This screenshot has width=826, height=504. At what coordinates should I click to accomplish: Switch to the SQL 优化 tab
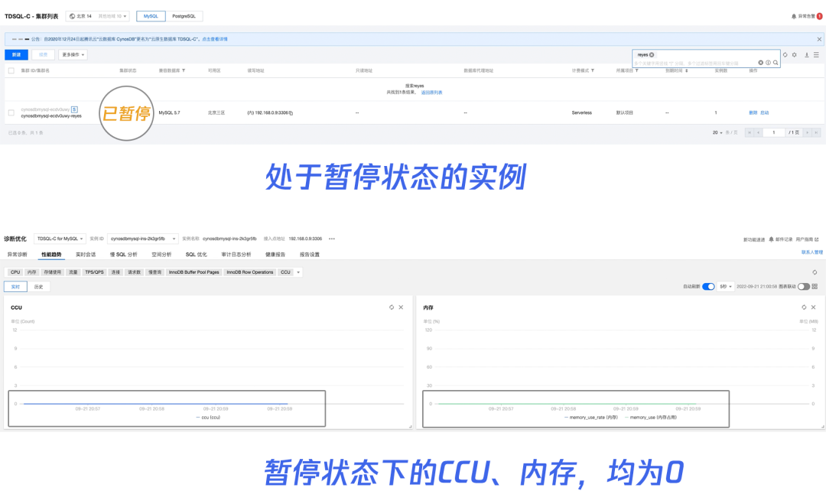(197, 255)
